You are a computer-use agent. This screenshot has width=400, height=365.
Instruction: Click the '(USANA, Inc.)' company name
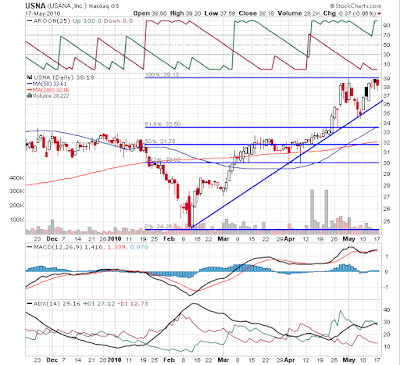tap(67, 6)
